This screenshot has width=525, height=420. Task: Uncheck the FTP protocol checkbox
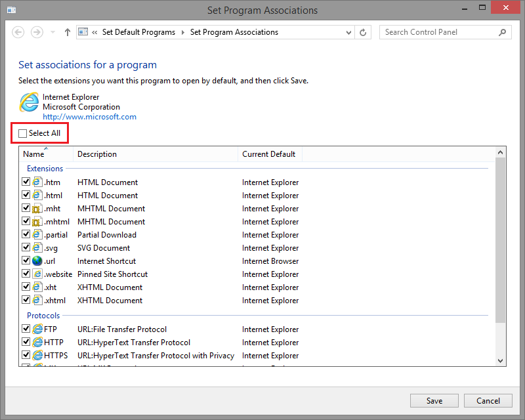pos(26,329)
